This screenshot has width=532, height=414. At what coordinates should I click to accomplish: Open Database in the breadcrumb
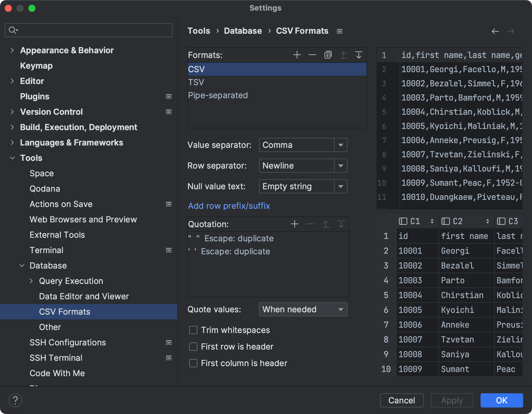click(243, 31)
